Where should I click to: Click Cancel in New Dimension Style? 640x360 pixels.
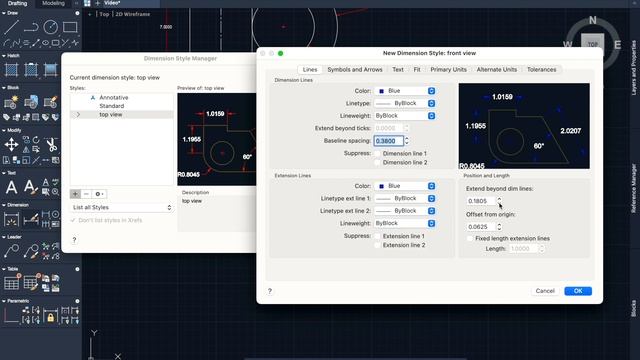coord(545,291)
